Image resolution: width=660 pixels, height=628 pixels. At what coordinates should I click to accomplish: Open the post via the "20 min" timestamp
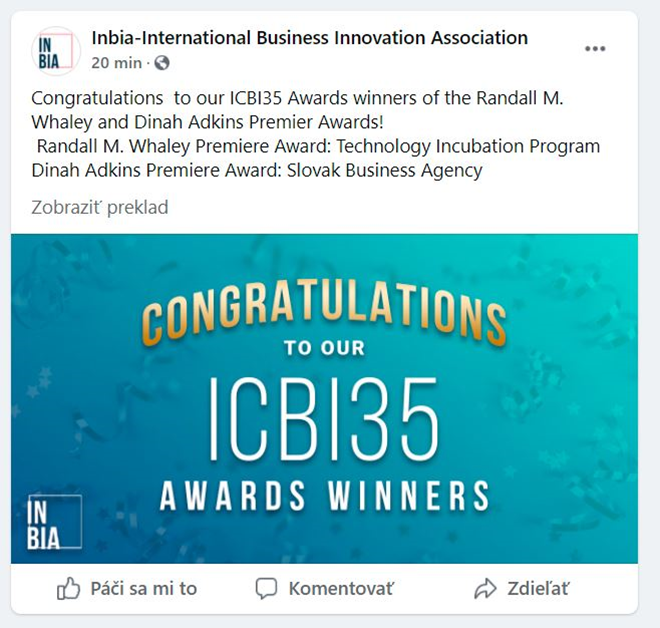[x=115, y=63]
